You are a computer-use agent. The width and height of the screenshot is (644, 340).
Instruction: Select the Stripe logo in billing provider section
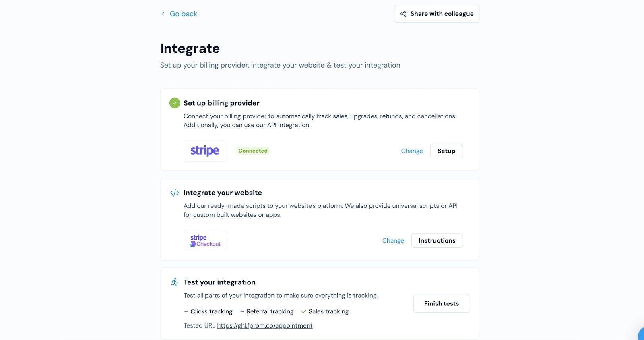pos(205,151)
